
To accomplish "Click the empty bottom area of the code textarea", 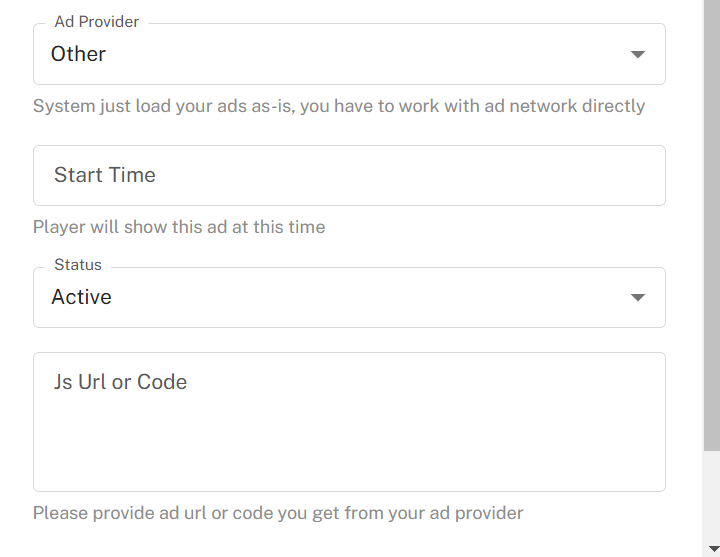I will coord(349,465).
